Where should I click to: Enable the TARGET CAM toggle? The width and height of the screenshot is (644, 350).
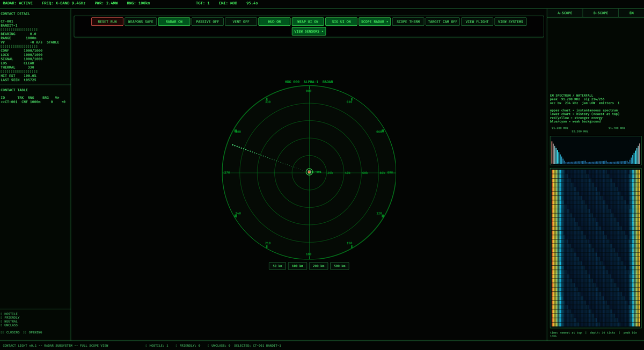(x=443, y=22)
